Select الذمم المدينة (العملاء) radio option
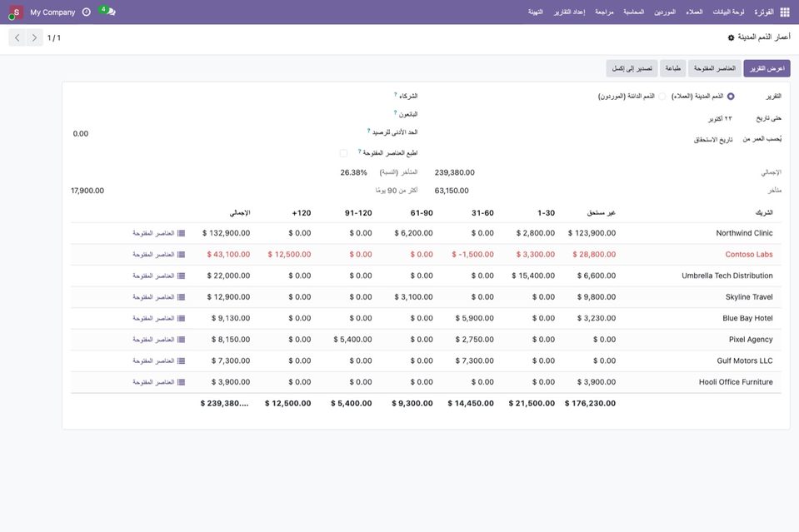Image resolution: width=799 pixels, height=532 pixels. tap(731, 97)
